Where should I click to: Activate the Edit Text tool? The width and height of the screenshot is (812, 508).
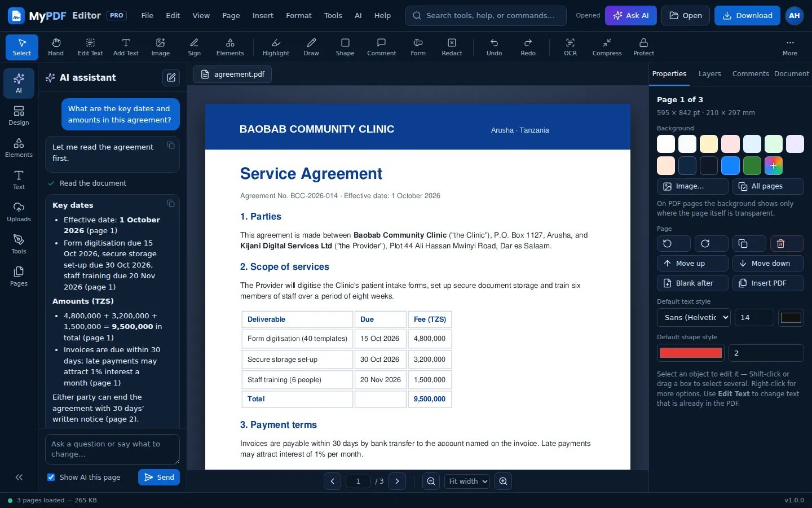pyautogui.click(x=90, y=47)
